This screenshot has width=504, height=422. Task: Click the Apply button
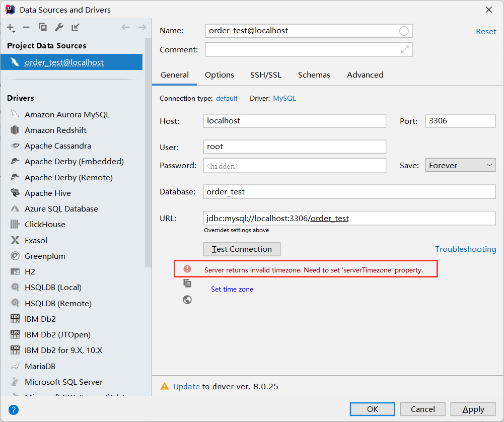point(473,409)
